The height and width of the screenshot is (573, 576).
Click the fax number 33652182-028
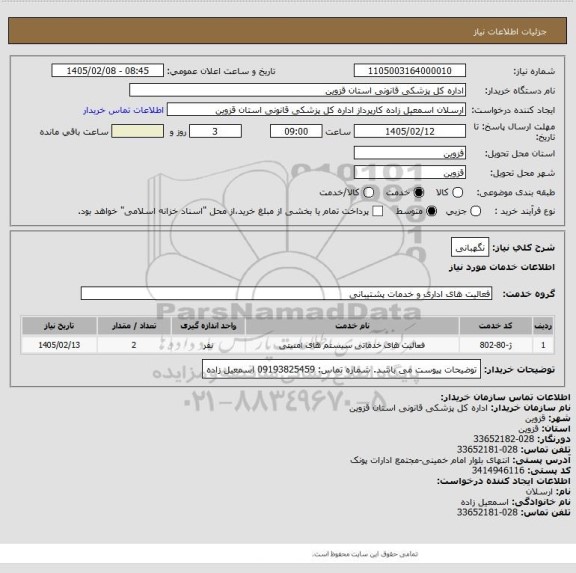(503, 439)
